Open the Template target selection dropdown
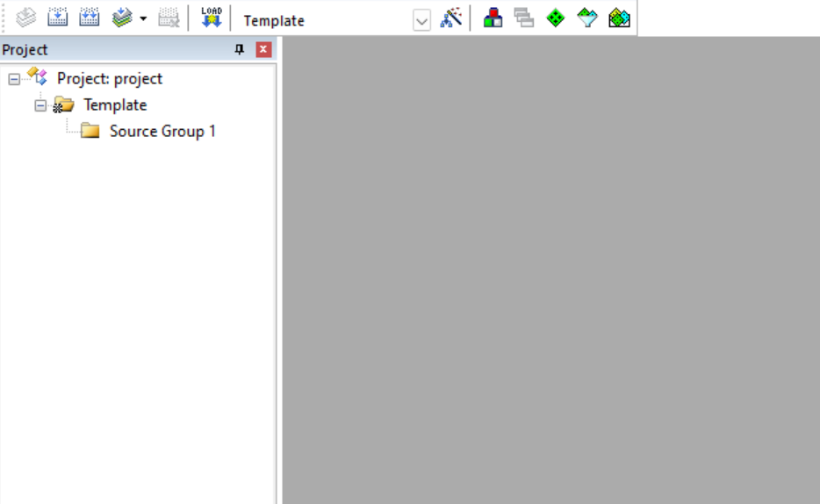This screenshot has height=504, width=820. click(x=421, y=21)
